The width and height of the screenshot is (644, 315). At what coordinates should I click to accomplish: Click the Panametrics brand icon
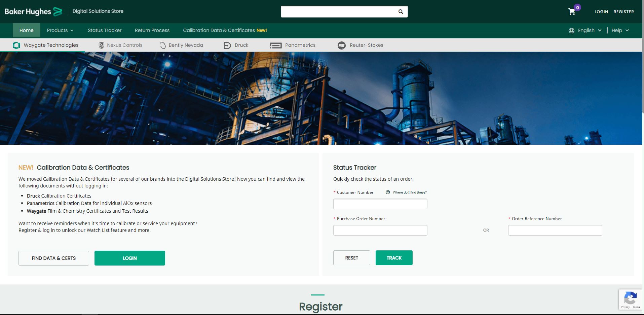coord(276,45)
